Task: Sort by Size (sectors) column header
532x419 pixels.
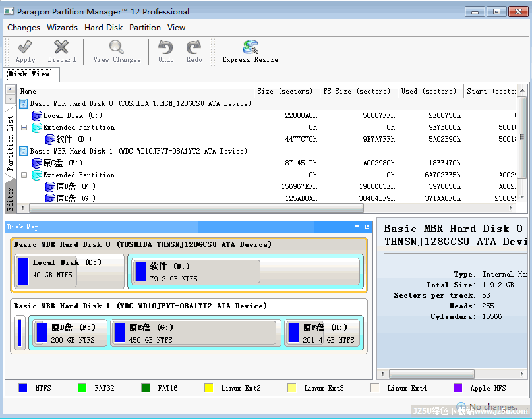Action: [287, 91]
